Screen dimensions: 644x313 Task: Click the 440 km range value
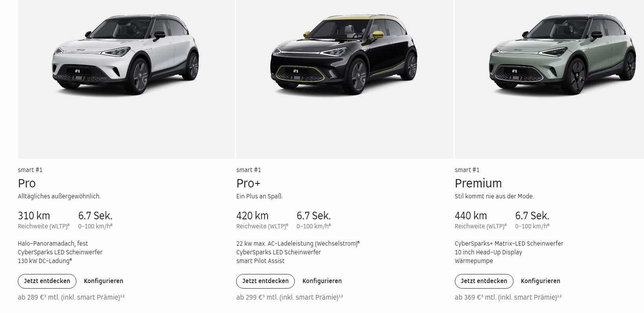[x=471, y=216]
